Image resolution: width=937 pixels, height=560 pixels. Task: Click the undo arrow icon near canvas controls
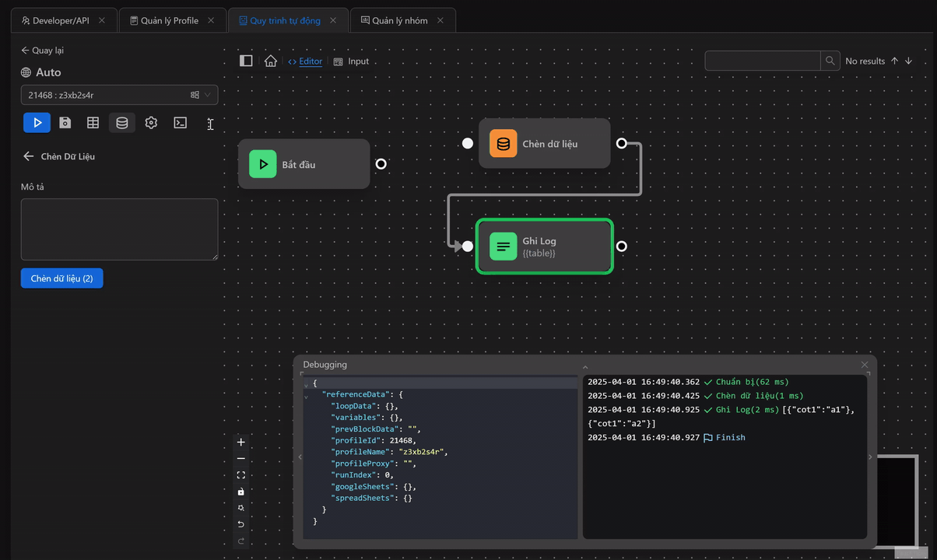(x=241, y=524)
